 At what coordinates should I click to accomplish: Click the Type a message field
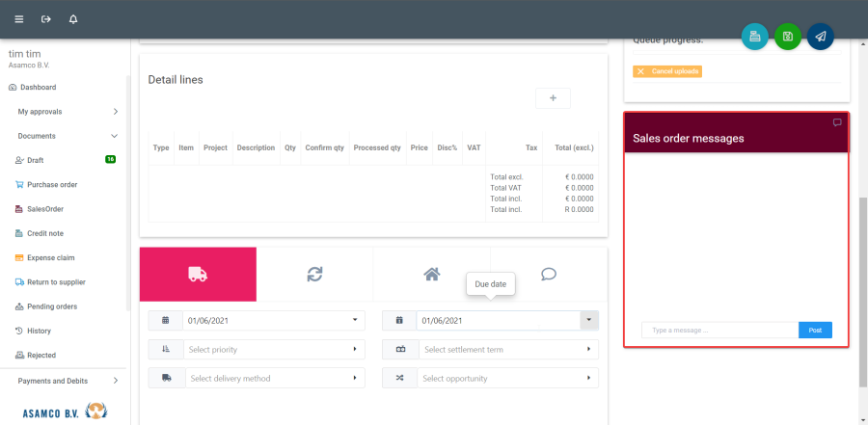pos(719,330)
